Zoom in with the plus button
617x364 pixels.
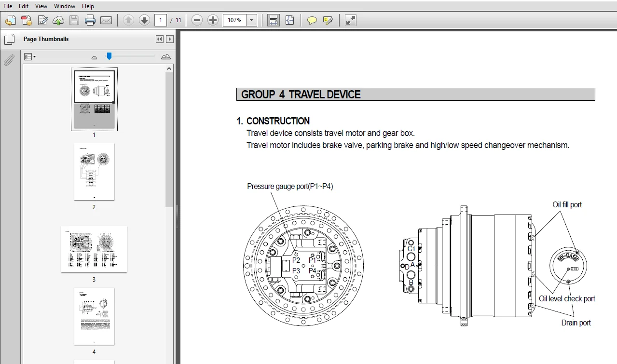(x=213, y=20)
